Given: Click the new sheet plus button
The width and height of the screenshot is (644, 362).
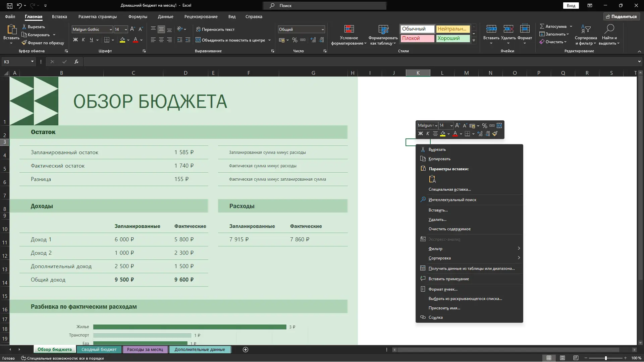Looking at the screenshot, I should 246,350.
